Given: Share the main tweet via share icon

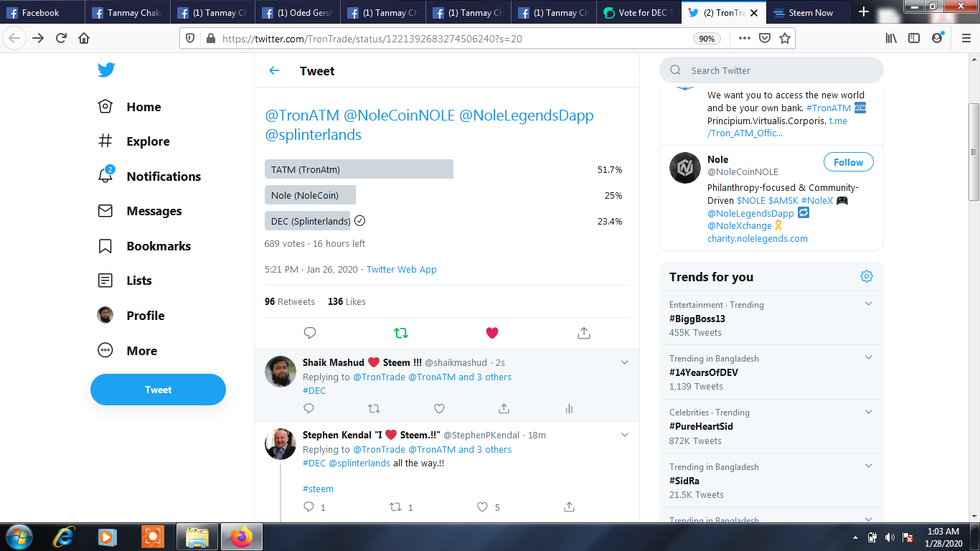Looking at the screenshot, I should point(584,333).
